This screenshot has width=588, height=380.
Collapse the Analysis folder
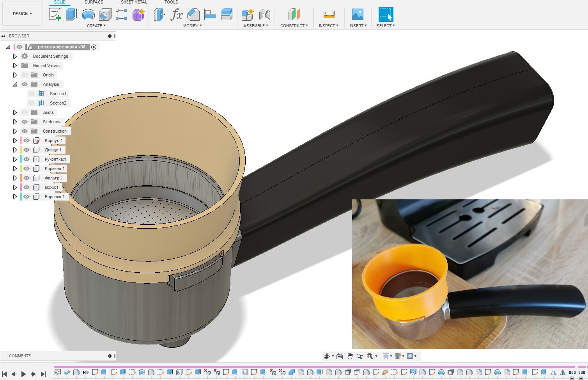tap(15, 84)
